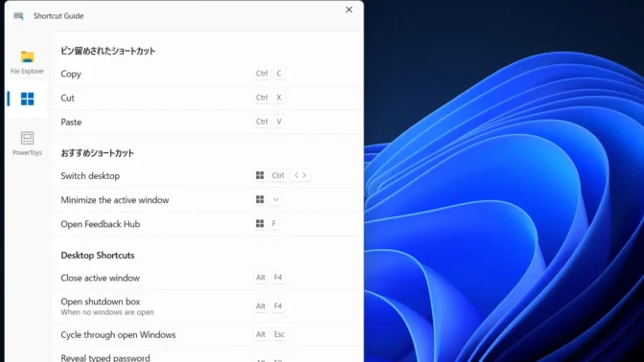
Task: Click F4 key badge in Close active window row
Action: pyautogui.click(x=278, y=278)
